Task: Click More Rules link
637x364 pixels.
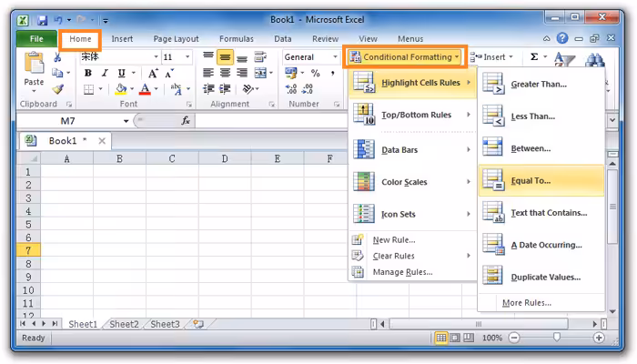Action: [x=527, y=303]
